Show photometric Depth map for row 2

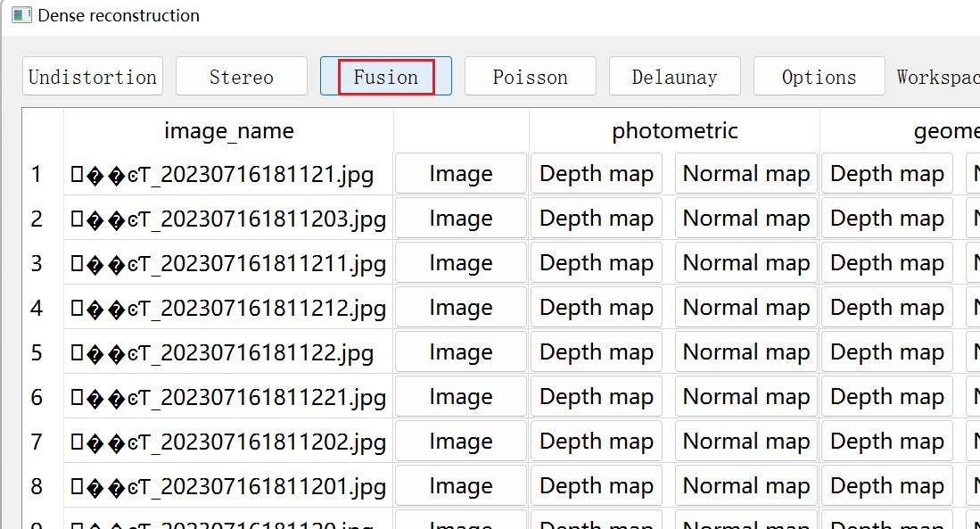(597, 219)
